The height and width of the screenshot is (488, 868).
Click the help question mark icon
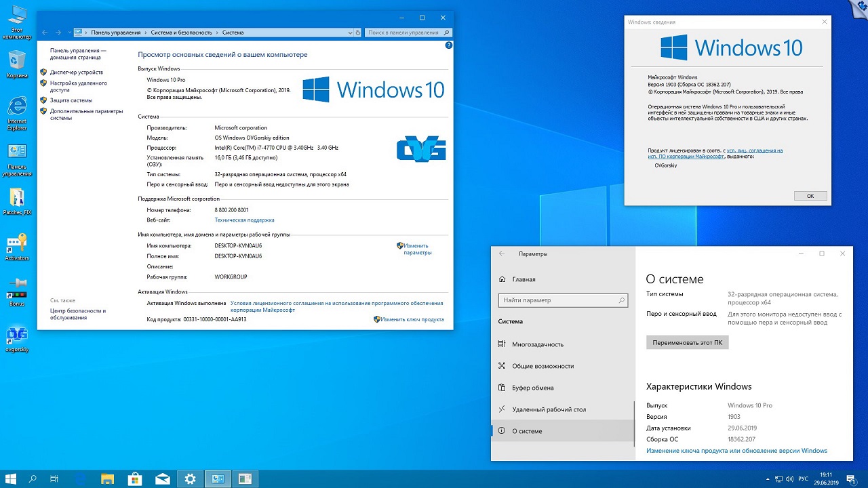(448, 45)
